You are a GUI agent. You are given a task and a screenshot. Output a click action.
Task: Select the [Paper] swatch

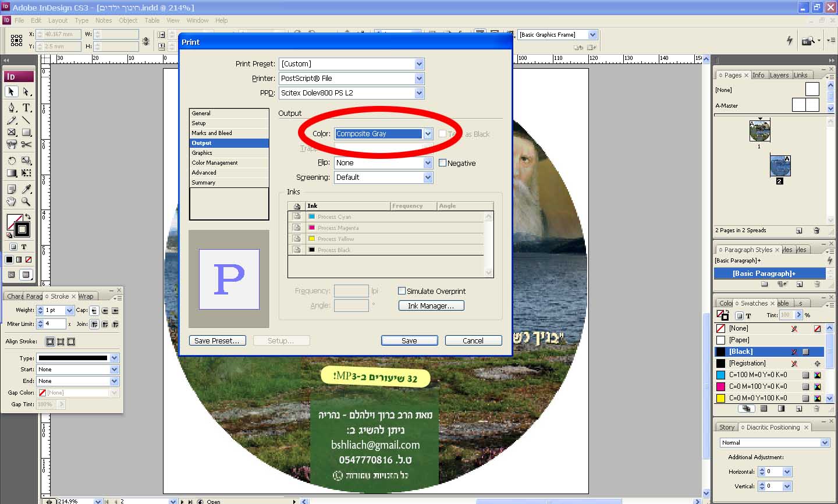(769, 340)
